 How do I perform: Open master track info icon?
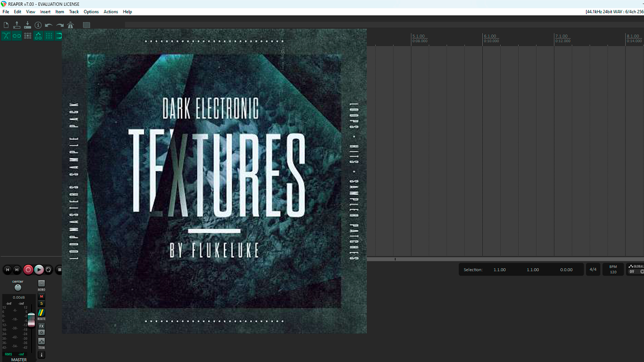tap(41, 354)
